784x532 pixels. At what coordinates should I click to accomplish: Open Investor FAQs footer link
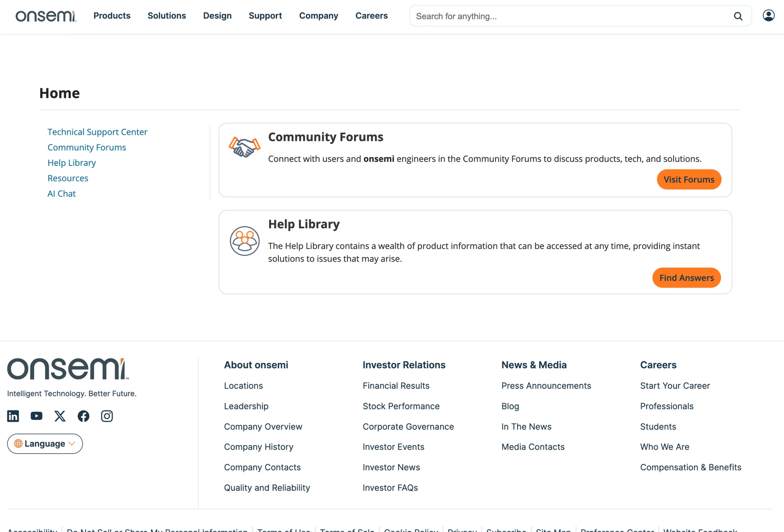(x=390, y=488)
